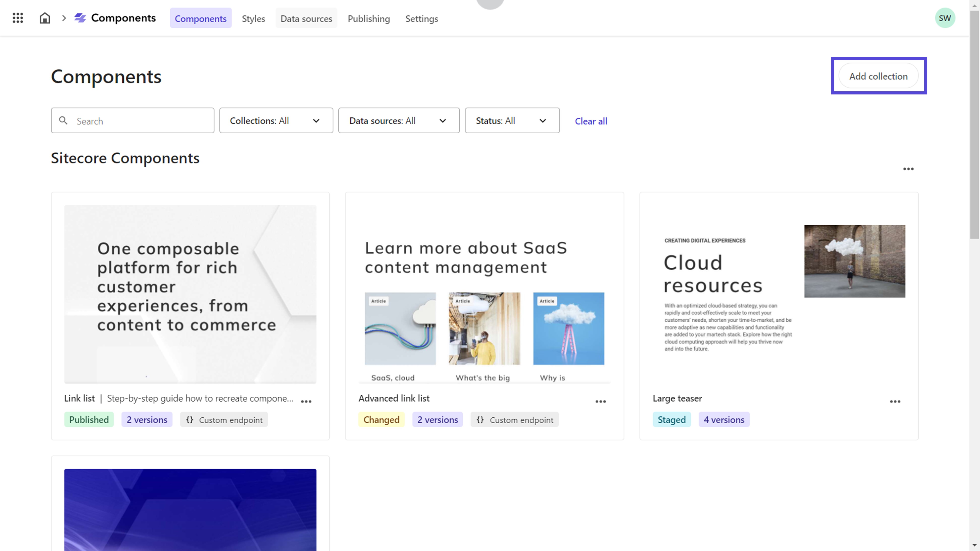Click the Add collection button

click(x=878, y=76)
